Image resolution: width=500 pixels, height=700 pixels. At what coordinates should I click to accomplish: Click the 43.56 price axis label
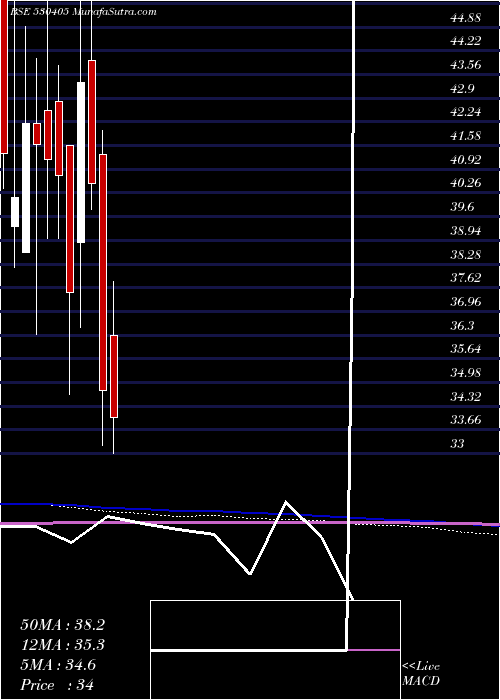click(466, 65)
